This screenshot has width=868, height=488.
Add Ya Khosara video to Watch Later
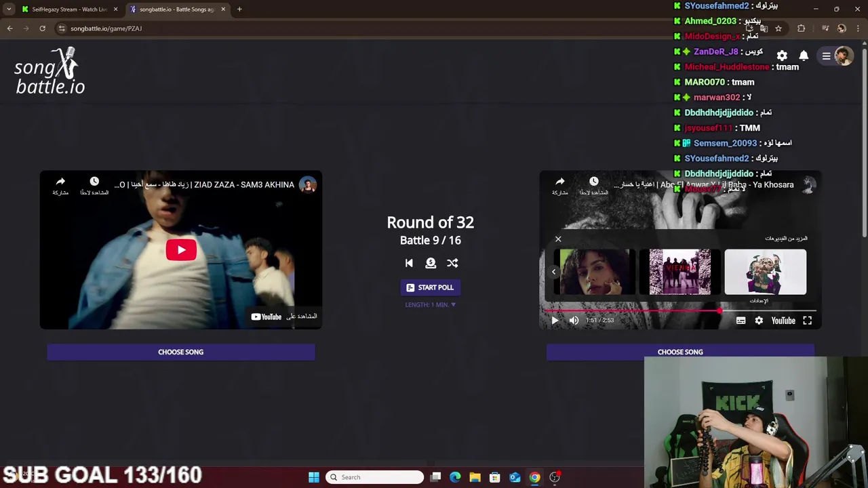coord(593,185)
